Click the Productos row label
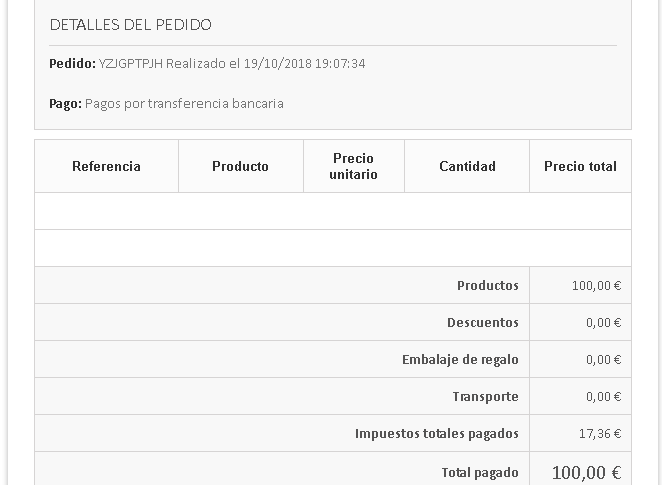 [x=487, y=285]
